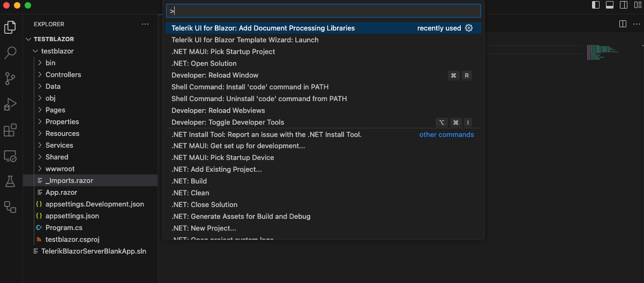This screenshot has height=283, width=644.
Task: Open Program.cs file
Action: [x=64, y=227]
